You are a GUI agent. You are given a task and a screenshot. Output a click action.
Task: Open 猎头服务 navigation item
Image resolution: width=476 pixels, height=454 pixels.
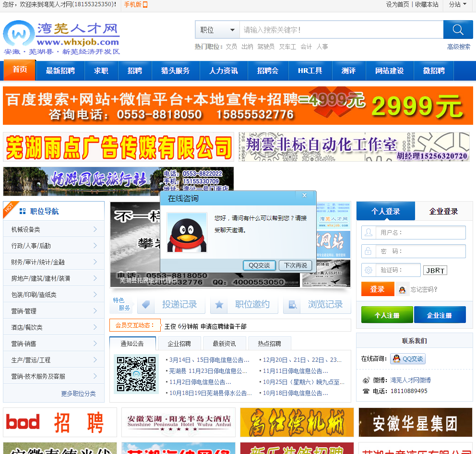point(176,71)
